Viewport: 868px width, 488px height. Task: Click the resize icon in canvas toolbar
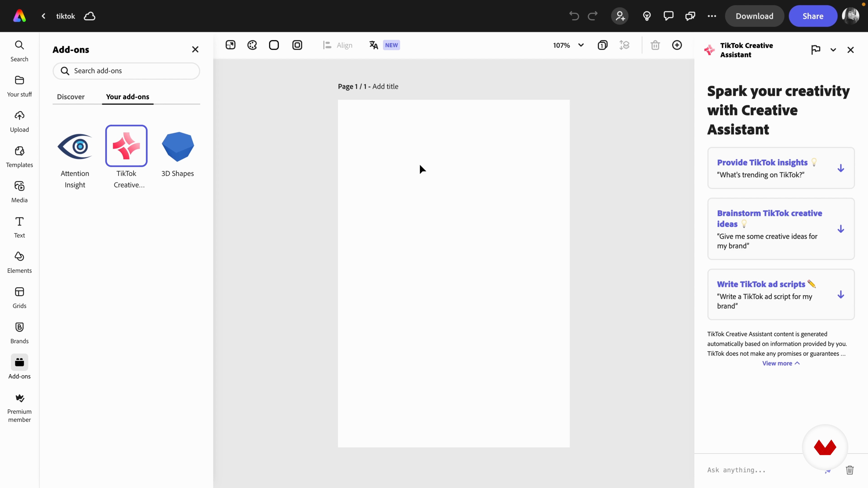(231, 45)
